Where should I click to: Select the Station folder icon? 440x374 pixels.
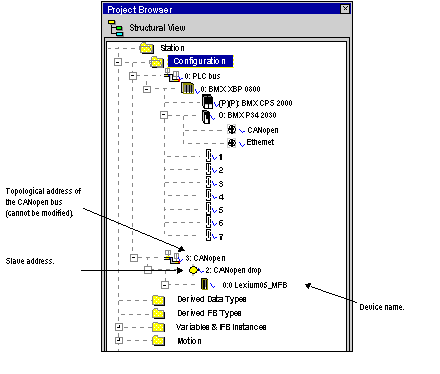tap(147, 48)
